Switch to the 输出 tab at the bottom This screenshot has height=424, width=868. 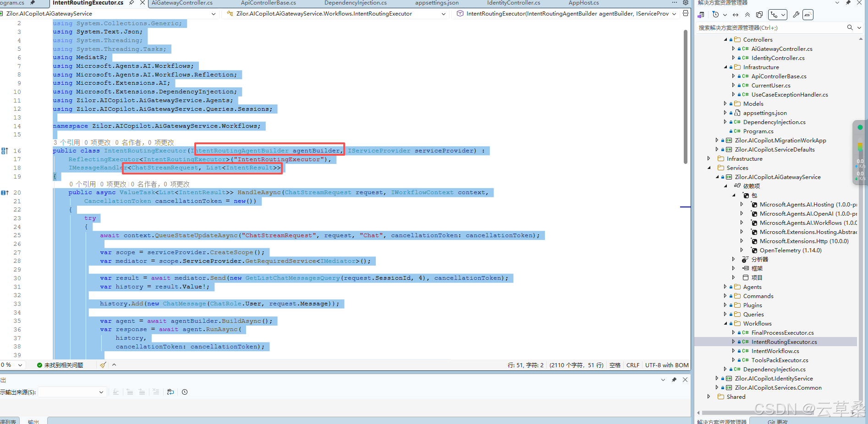click(x=33, y=421)
